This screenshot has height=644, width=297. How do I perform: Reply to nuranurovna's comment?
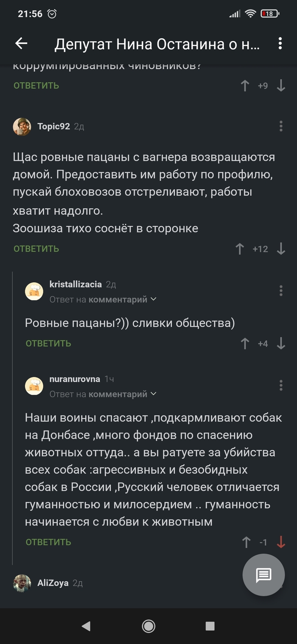click(48, 542)
